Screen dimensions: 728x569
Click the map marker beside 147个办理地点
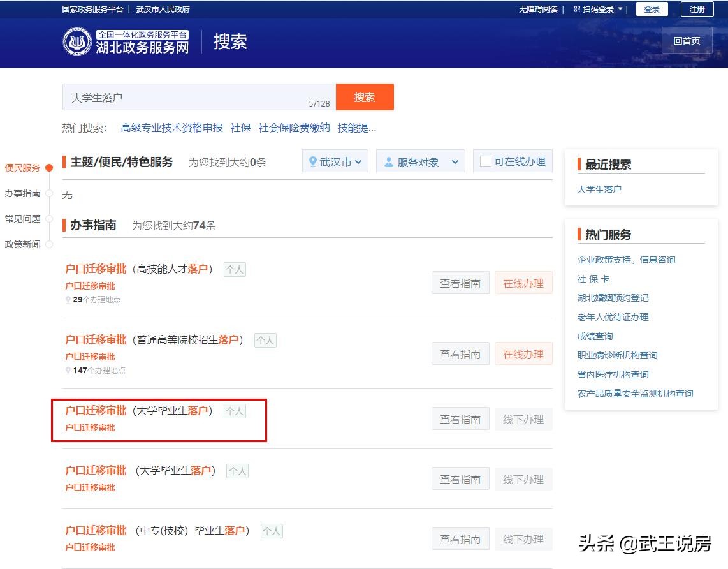[68, 370]
